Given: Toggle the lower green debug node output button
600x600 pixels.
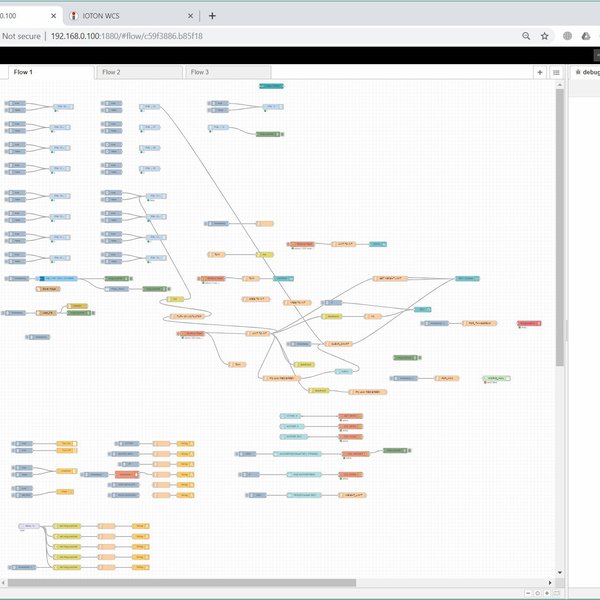Looking at the screenshot, I should click(409, 450).
